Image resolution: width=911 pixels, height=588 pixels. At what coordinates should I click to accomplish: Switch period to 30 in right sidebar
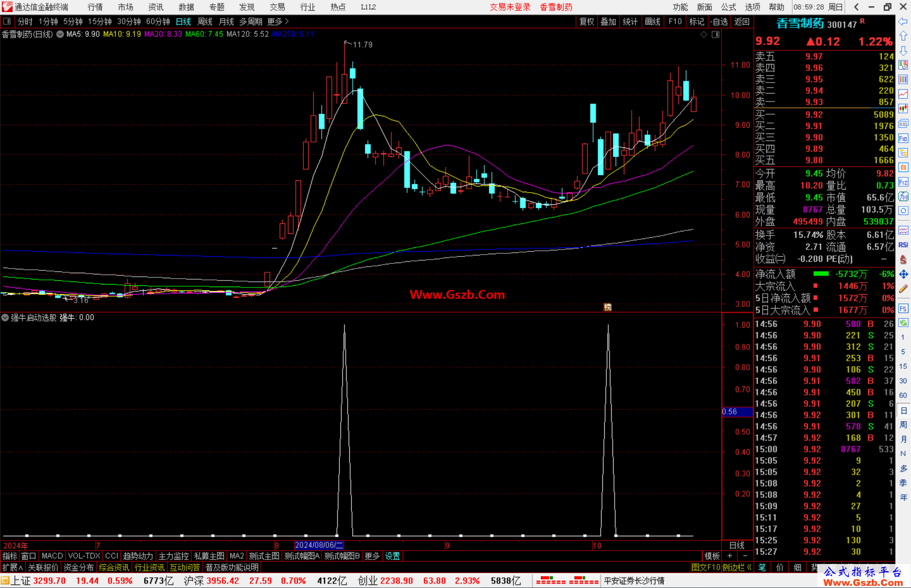(x=903, y=381)
